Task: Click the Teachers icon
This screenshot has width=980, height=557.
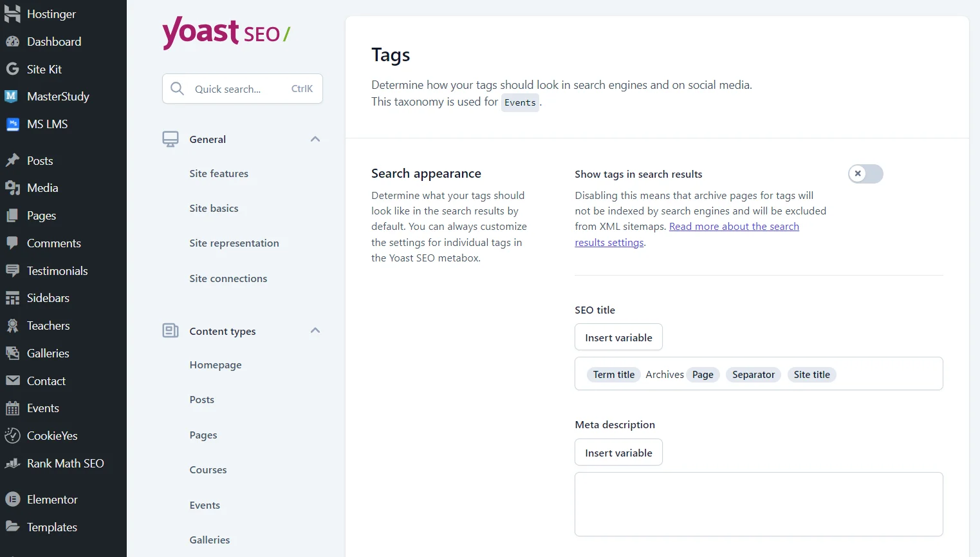Action: pyautogui.click(x=12, y=325)
